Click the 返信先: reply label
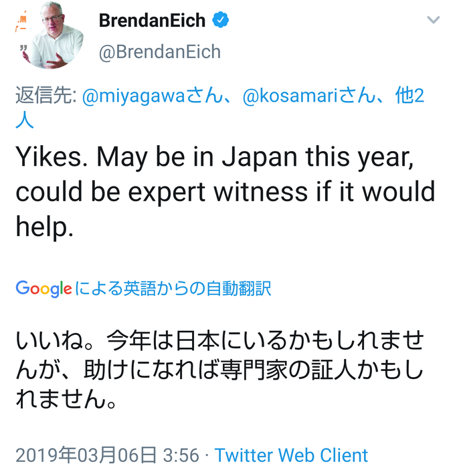 pos(46,96)
